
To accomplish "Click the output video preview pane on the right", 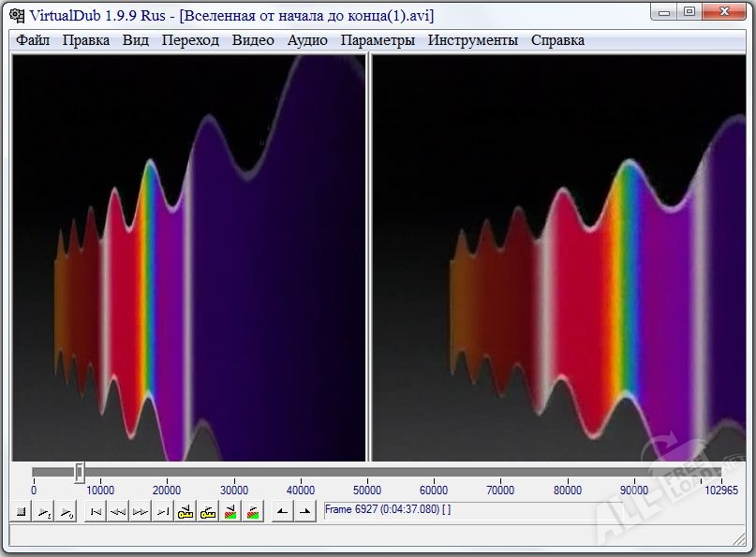I will click(x=559, y=257).
